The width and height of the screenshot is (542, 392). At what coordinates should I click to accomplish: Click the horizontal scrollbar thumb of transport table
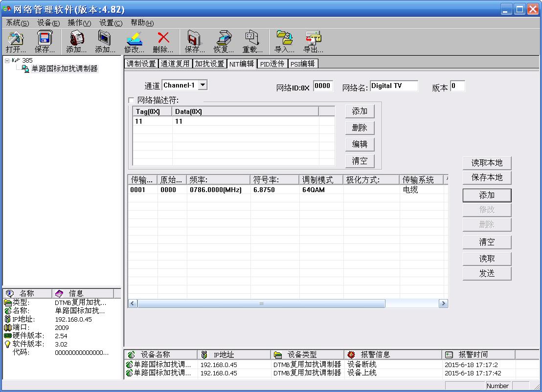click(261, 304)
